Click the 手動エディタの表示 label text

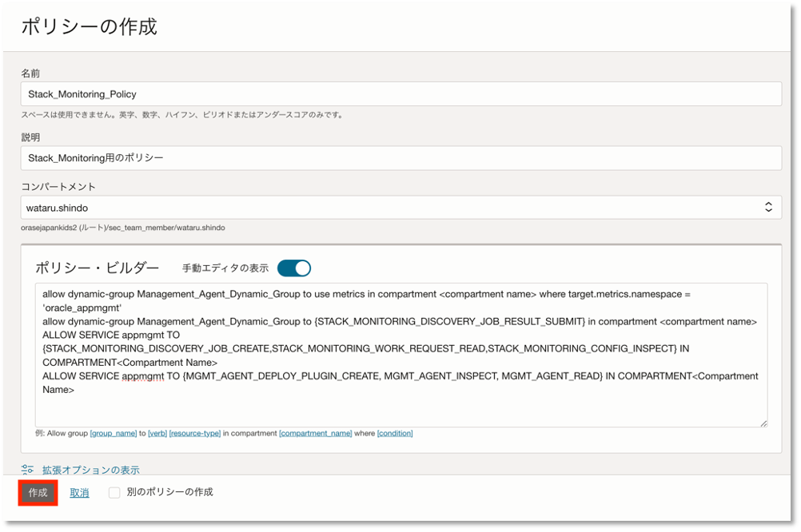[x=225, y=268]
